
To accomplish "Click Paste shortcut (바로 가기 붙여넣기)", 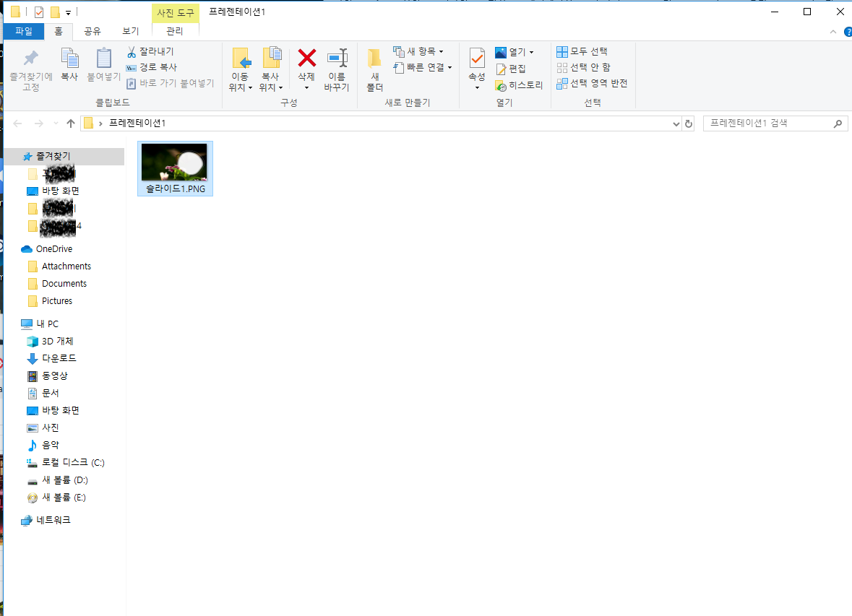I will (x=170, y=83).
